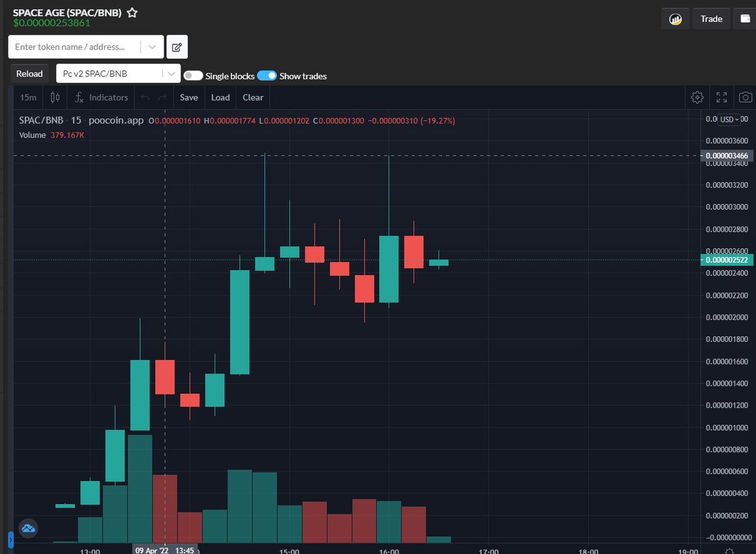The width and height of the screenshot is (756, 554).
Task: Redo chart action arrow
Action: point(163,97)
